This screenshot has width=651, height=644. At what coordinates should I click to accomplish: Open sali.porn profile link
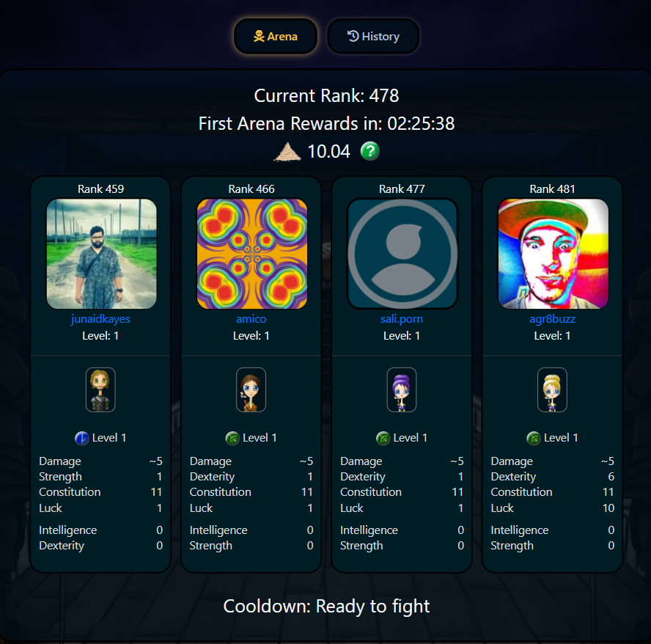402,318
